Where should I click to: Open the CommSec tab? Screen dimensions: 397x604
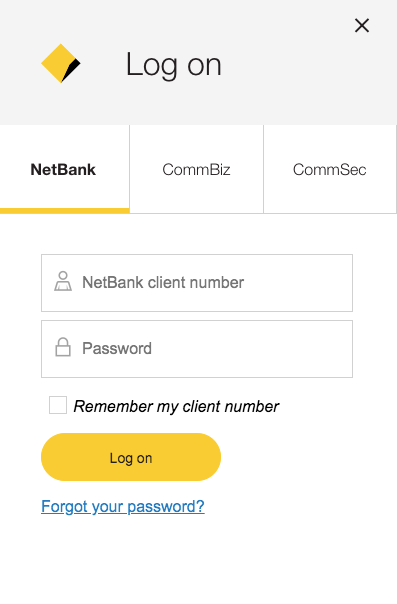[x=330, y=169]
